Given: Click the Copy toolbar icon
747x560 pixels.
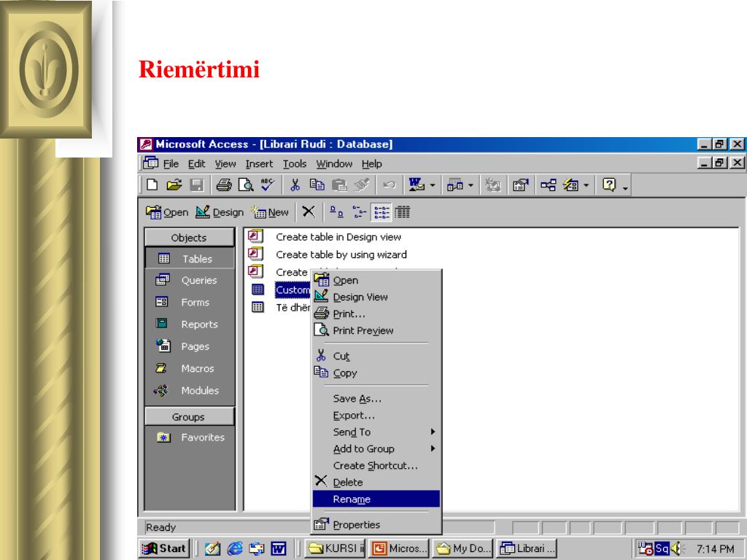Looking at the screenshot, I should [x=317, y=184].
